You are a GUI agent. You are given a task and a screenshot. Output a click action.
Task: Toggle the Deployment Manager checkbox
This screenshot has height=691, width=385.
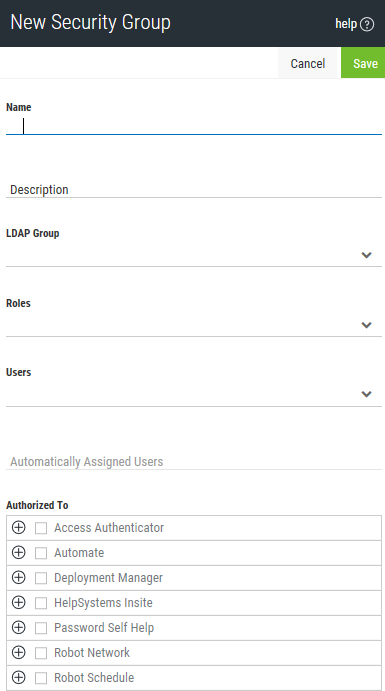(41, 578)
